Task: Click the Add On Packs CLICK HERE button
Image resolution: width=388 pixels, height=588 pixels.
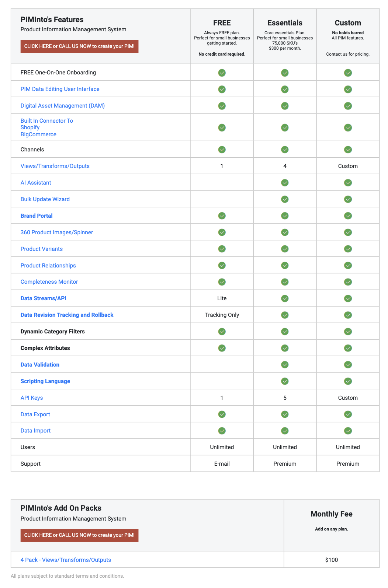Action: coord(79,535)
